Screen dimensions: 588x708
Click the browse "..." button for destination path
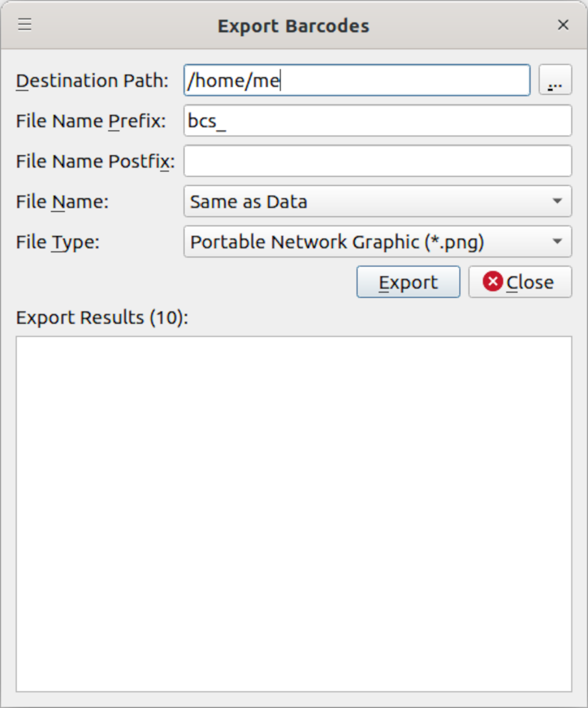click(x=555, y=81)
